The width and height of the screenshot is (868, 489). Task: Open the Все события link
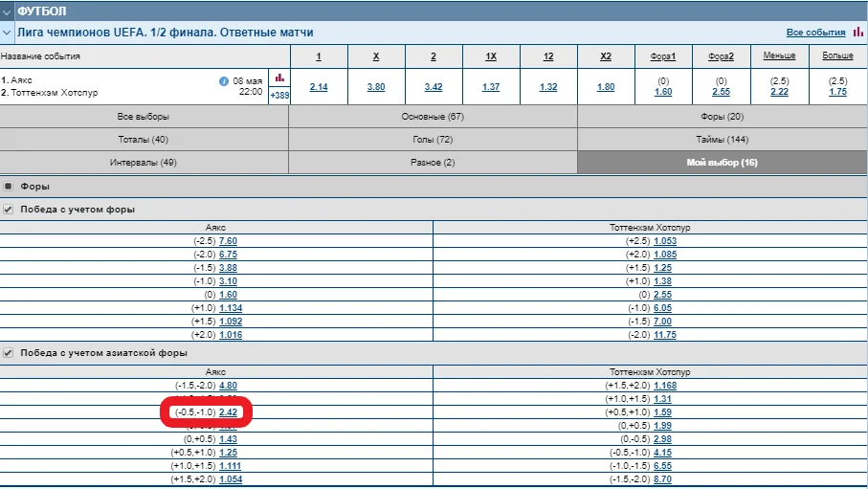click(x=815, y=33)
